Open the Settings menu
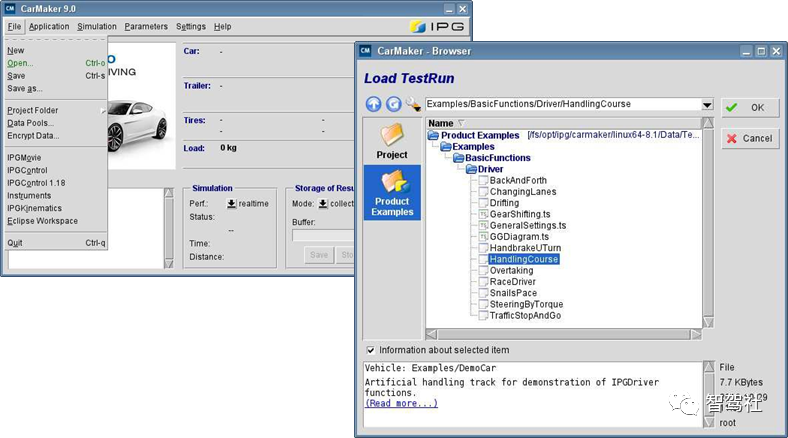This screenshot has width=788, height=438. 190,27
